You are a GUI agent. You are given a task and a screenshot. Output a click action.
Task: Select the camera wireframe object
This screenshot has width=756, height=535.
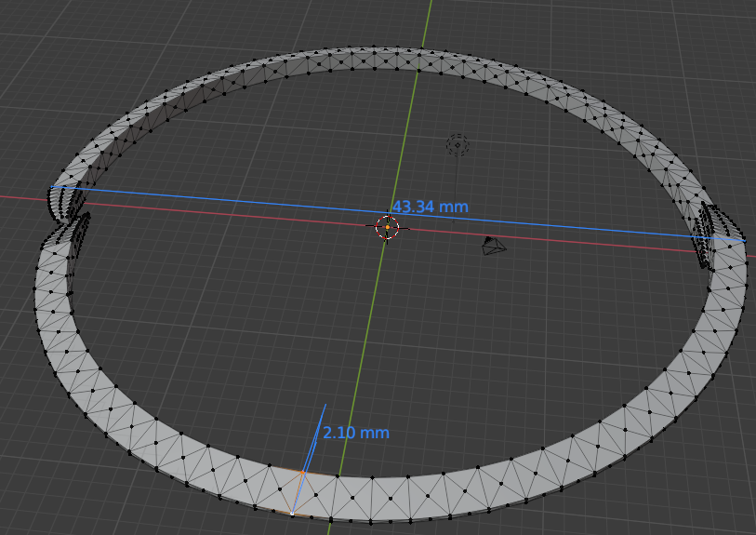tap(493, 247)
